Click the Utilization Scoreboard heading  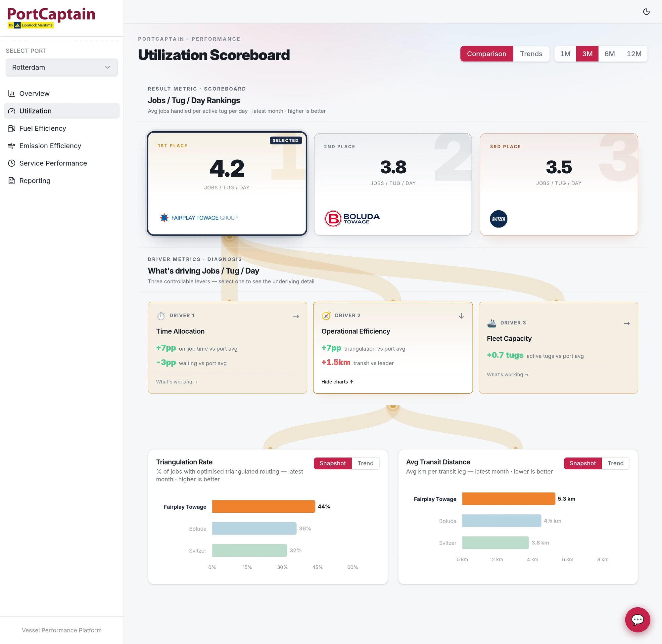(214, 55)
